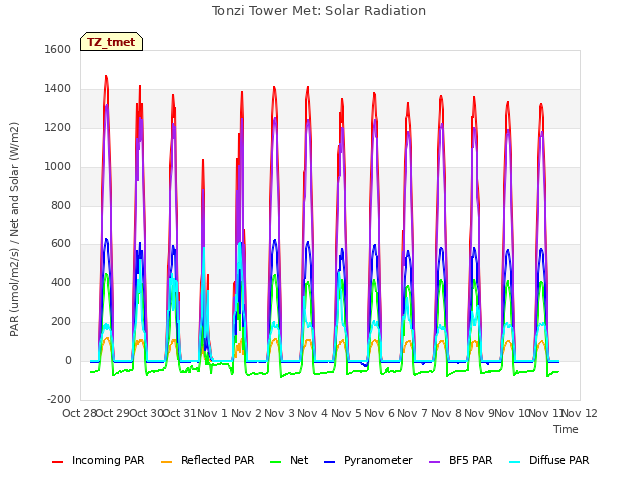Image resolution: width=640 pixels, height=480 pixels.
Task: Click the 600 y-axis tick label
Action: pyautogui.click(x=61, y=244)
